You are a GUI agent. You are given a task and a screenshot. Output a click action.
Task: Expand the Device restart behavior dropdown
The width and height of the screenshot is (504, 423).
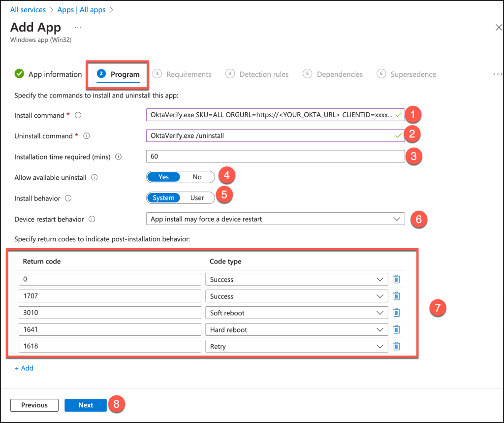click(x=275, y=219)
